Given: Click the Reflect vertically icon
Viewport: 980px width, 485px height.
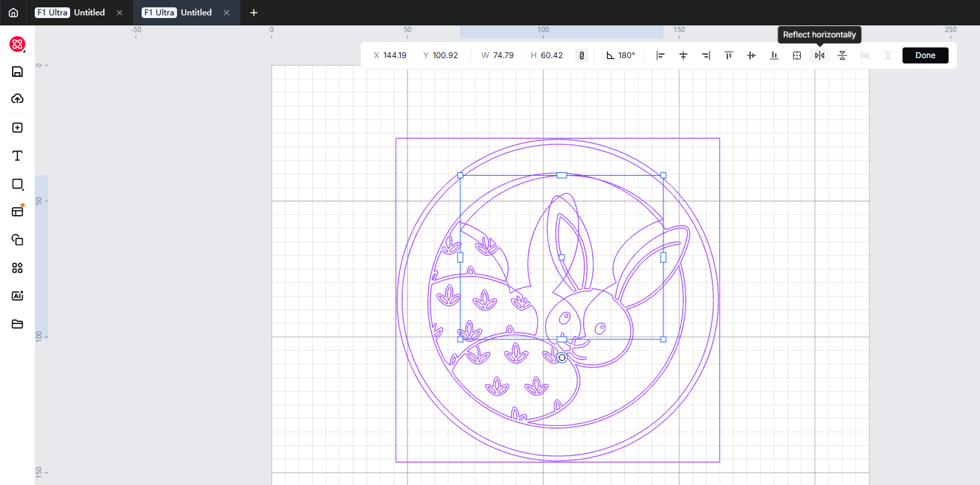Looking at the screenshot, I should 842,55.
